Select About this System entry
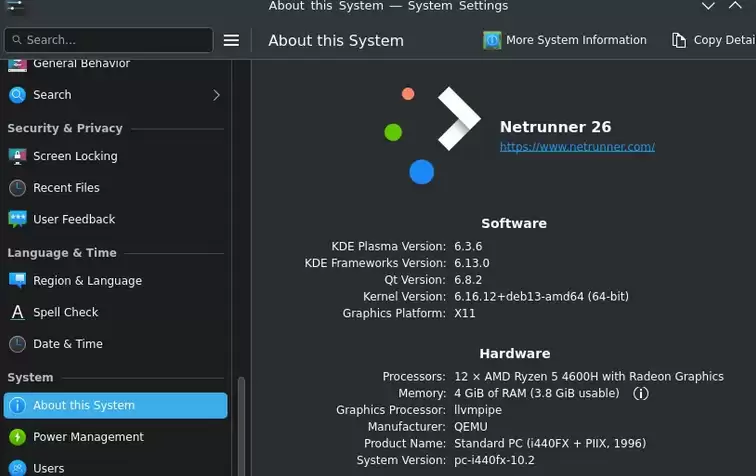Viewport: 756px width, 476px height. pyautogui.click(x=115, y=406)
